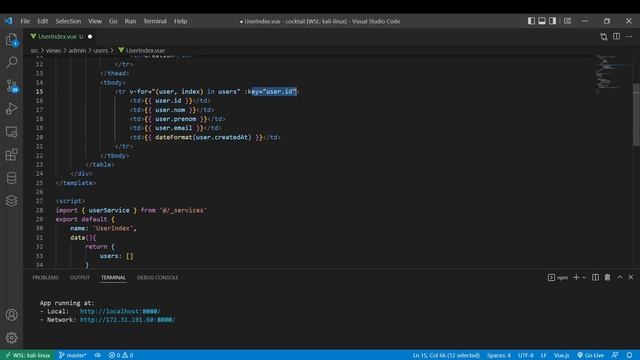Click the eye watch icon in status bar
This screenshot has width=640, height=360.
pos(98,355)
